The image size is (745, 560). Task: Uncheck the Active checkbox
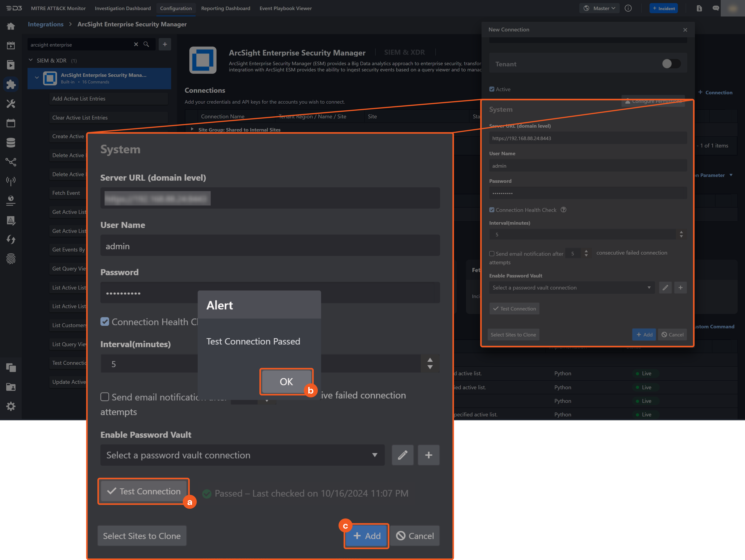click(x=492, y=89)
